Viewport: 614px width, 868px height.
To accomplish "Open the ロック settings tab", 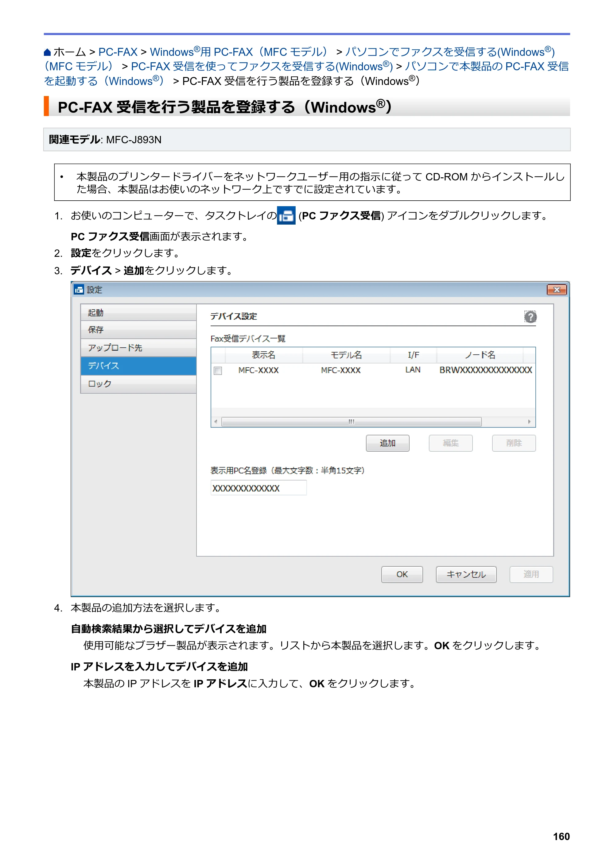I will coord(138,384).
